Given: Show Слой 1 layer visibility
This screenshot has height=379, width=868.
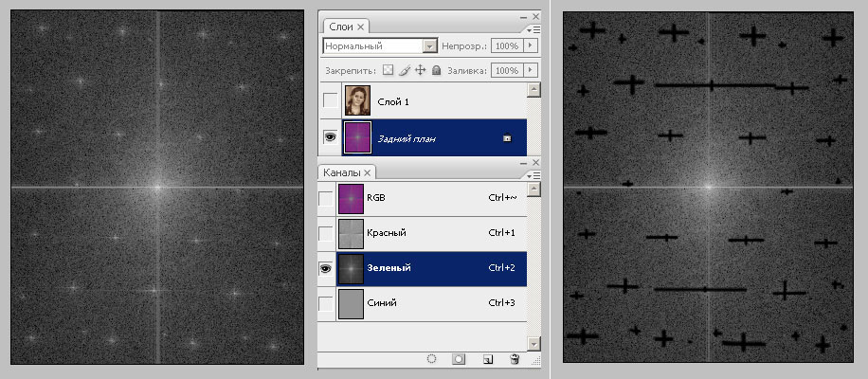Looking at the screenshot, I should [330, 100].
